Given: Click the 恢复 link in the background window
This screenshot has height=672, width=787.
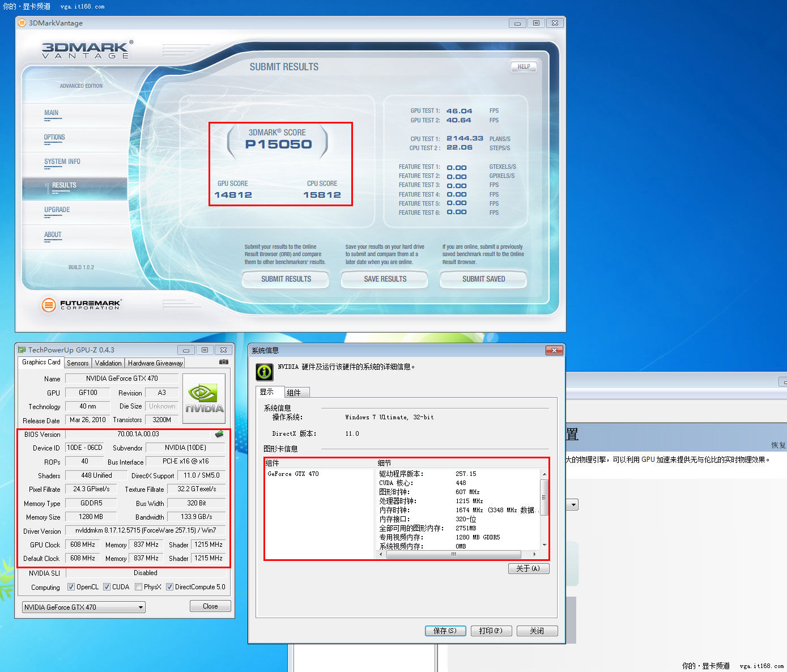Looking at the screenshot, I should (x=779, y=445).
